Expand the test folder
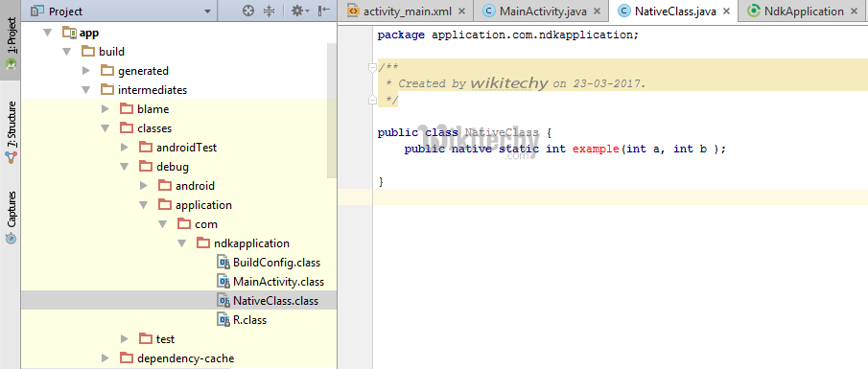The image size is (868, 369). (x=125, y=339)
